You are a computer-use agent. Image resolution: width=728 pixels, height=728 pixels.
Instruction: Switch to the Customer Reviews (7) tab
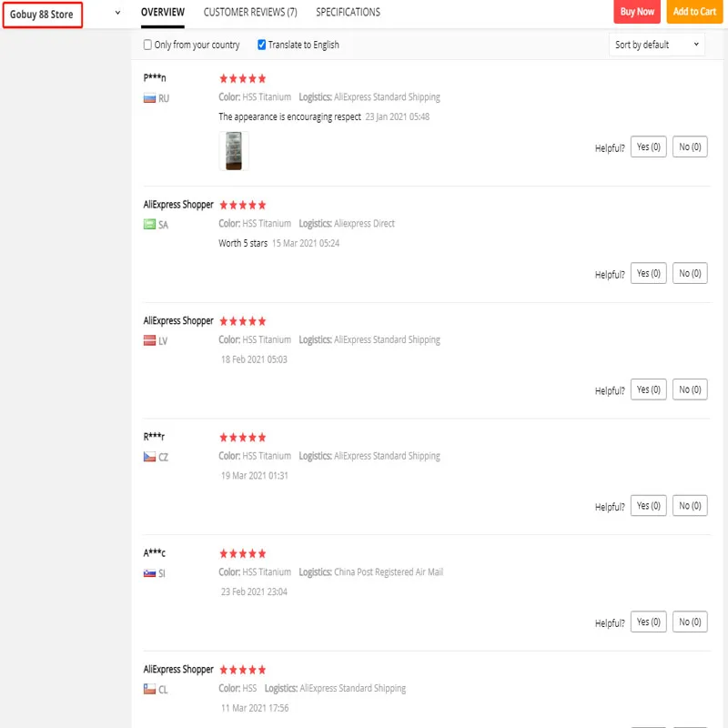point(250,12)
